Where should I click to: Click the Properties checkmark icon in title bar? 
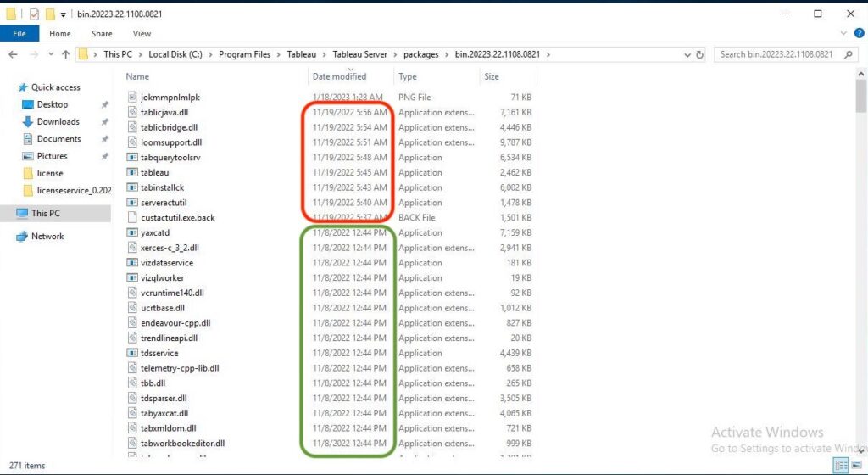(34, 14)
